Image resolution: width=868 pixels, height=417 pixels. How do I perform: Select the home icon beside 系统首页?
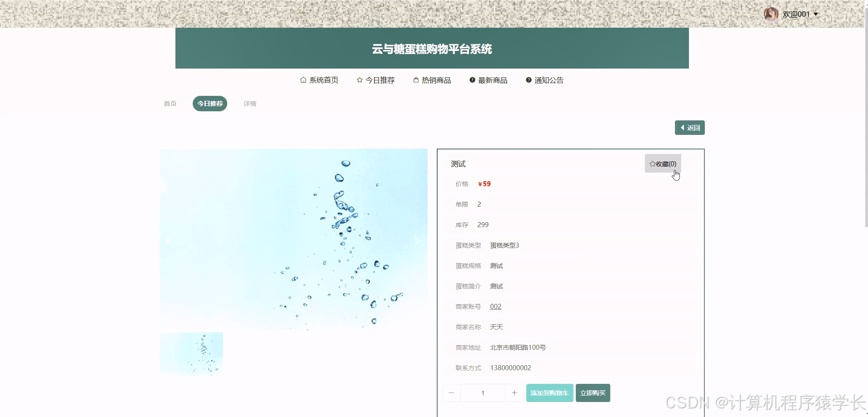pos(303,80)
